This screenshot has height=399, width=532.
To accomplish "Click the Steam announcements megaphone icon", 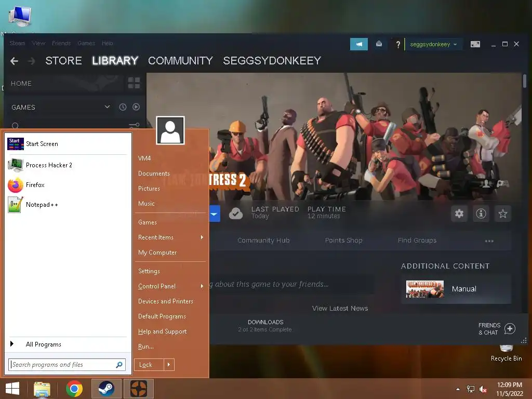I will (x=358, y=44).
